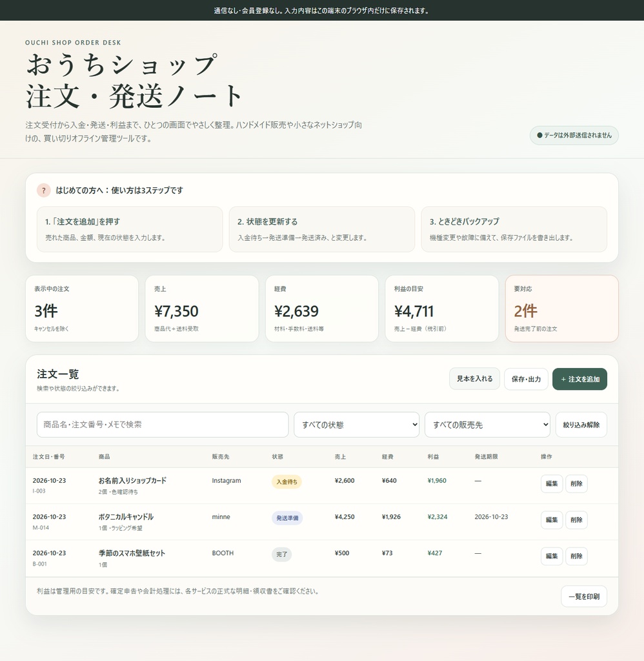The height and width of the screenshot is (661, 644).
Task: Click the 発送期限 column header
Action: coord(486,456)
